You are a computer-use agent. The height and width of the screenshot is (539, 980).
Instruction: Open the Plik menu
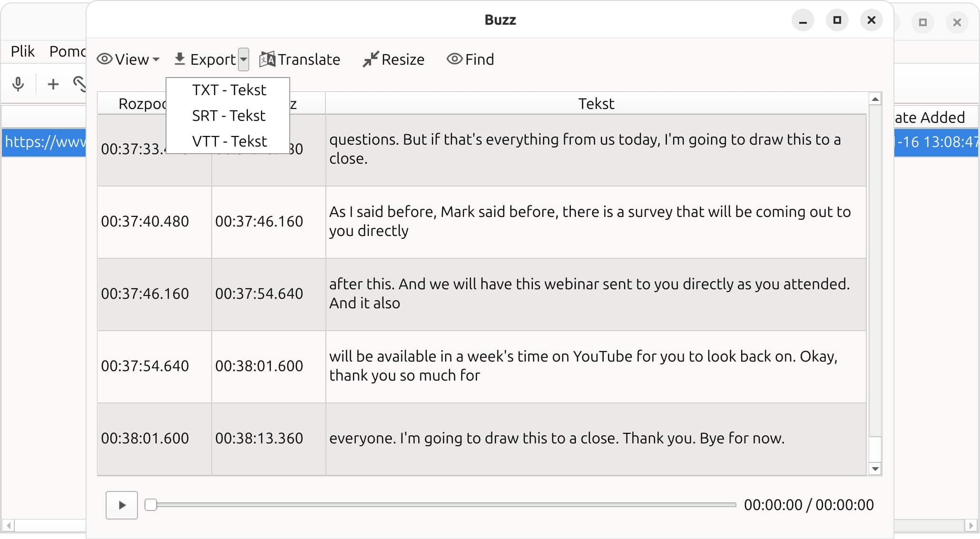click(22, 51)
